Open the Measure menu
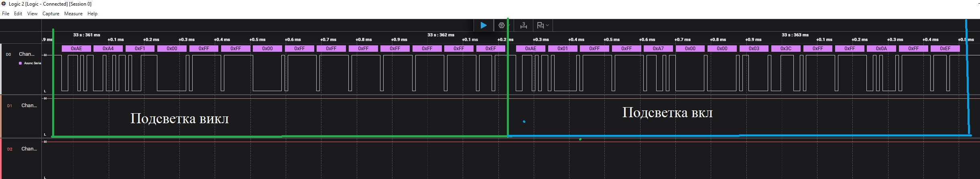Screen dimensions: 980x179 coord(73,14)
